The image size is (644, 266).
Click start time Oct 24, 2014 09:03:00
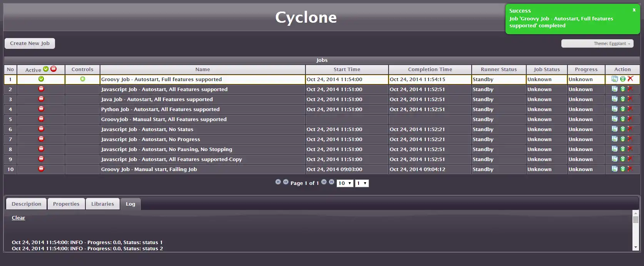tap(334, 169)
